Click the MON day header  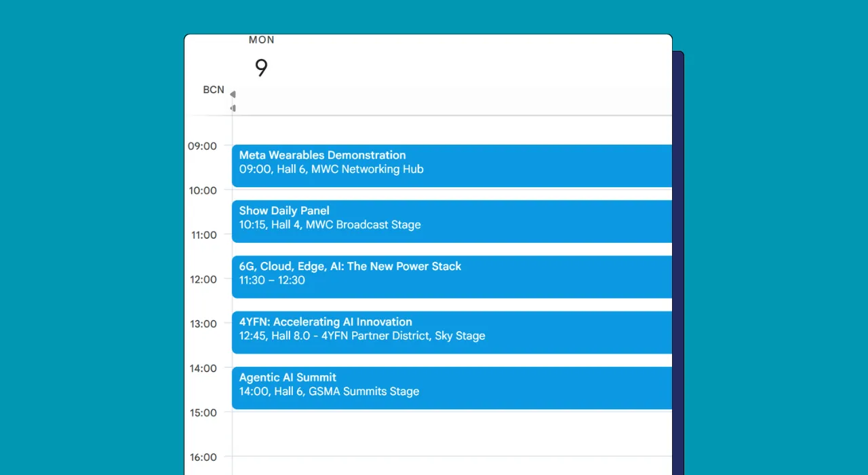point(261,40)
